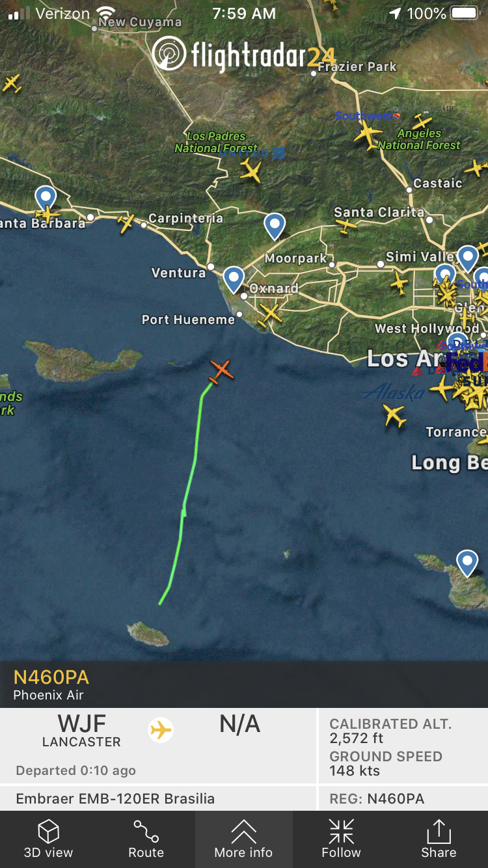
Task: Select the airport pin on Catalina Island
Action: tap(467, 563)
